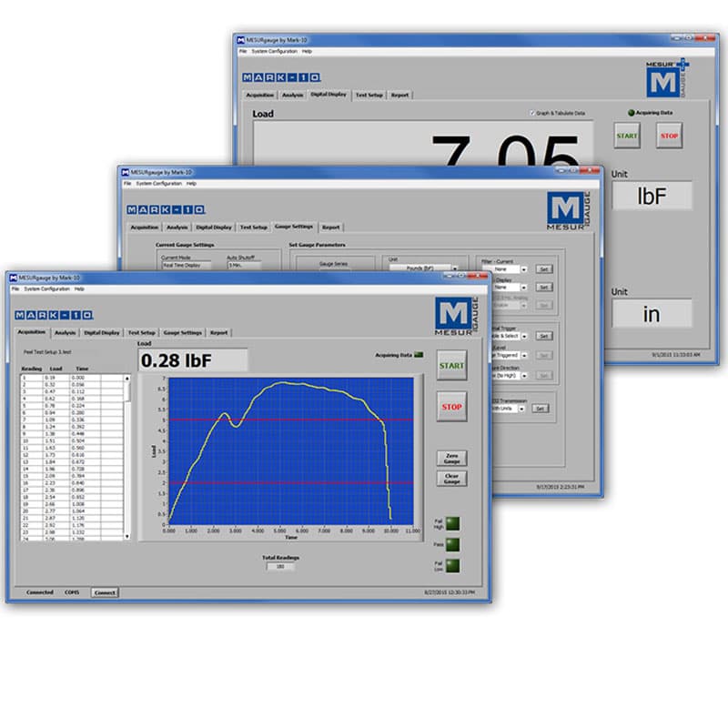Select the Acquisition tab in the front window
728x728 pixels.
(32, 332)
